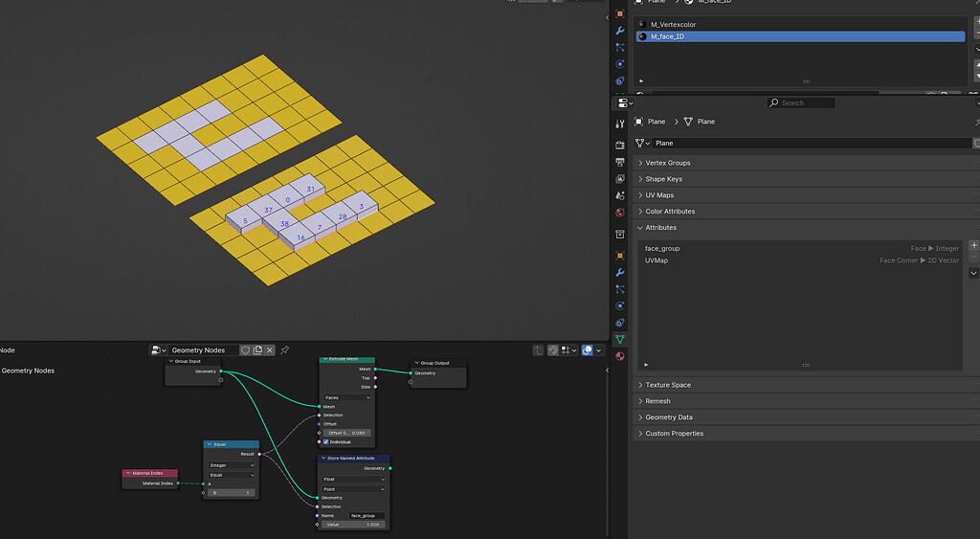This screenshot has width=980, height=539.
Task: Open Physics tab in lower properties panel
Action: (620, 305)
